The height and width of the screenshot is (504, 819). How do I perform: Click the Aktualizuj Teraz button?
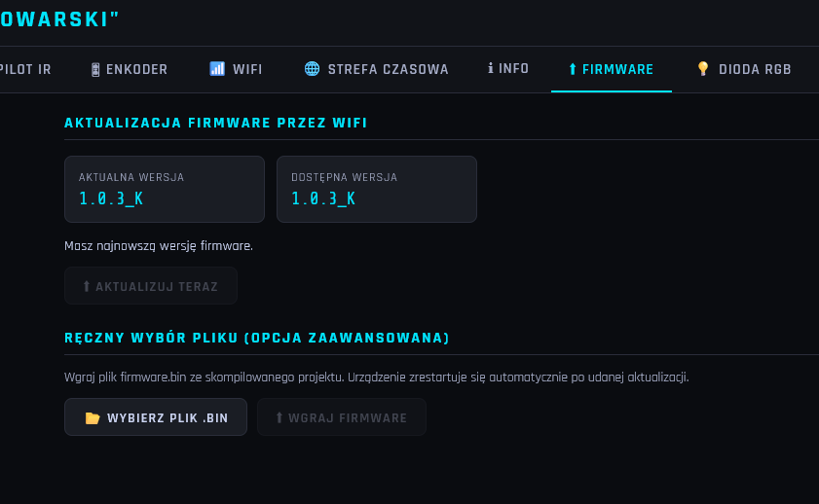150,286
